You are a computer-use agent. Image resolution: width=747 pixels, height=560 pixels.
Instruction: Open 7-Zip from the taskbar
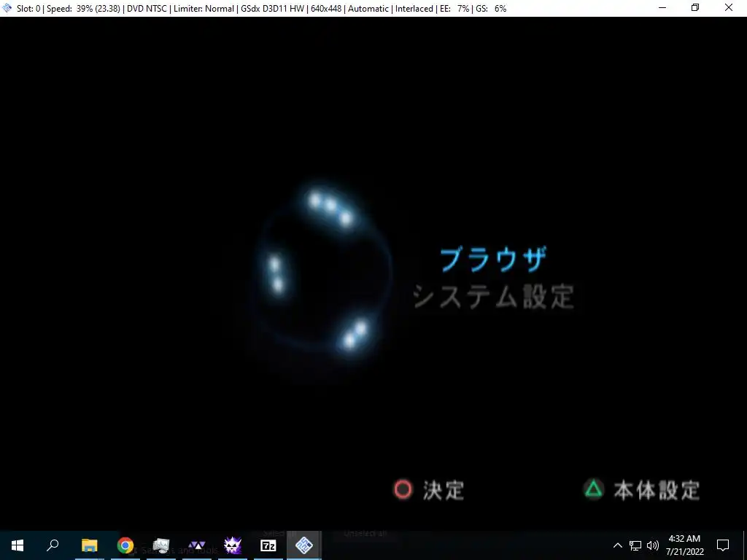coord(268,545)
